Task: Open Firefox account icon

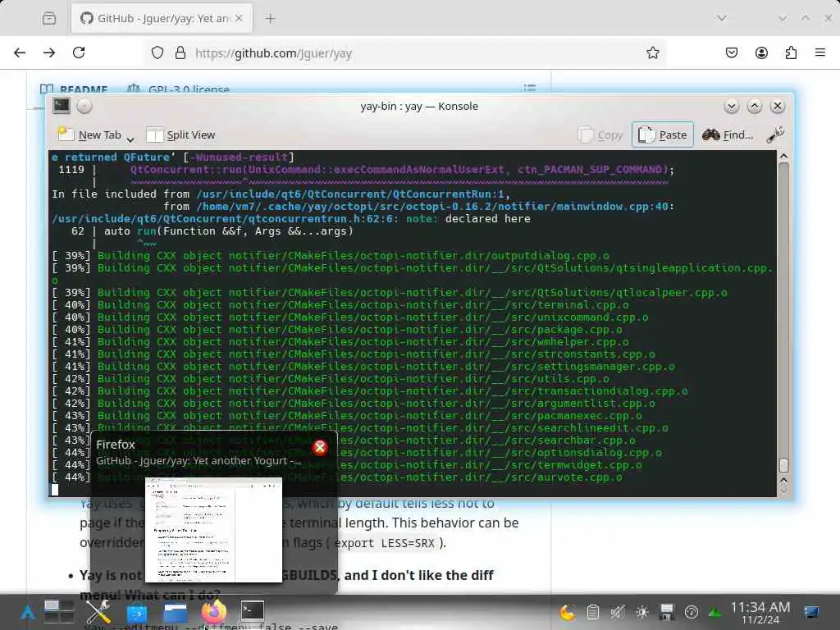Action: 761,52
